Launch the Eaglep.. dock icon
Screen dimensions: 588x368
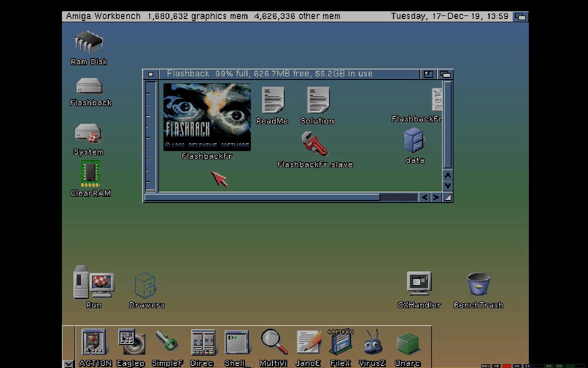[x=131, y=342]
